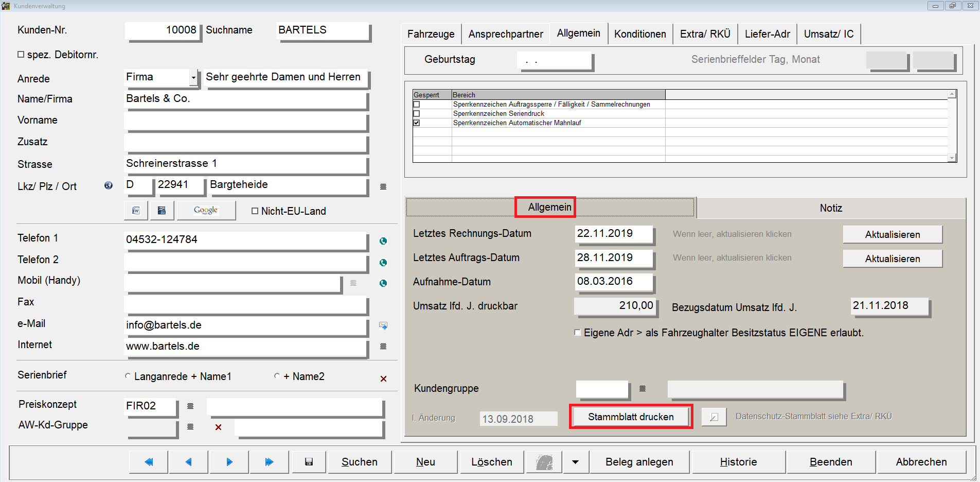The image size is (980, 482).
Task: Uncheck Sperrkennzeichen Automatischer Mahnlauf
Action: [417, 123]
